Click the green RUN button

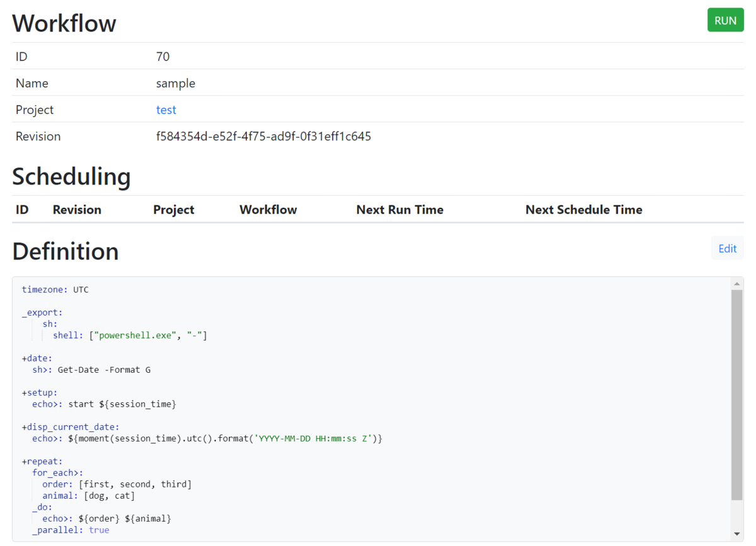725,20
